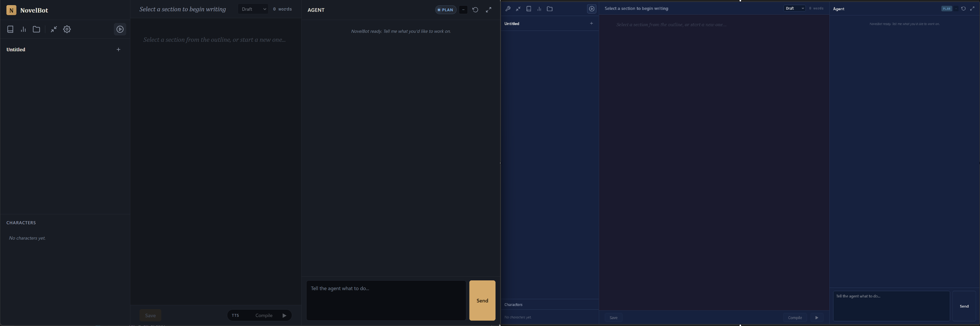The image size is (980, 326).
Task: Toggle the blue PLAN badge in the right window
Action: 946,9
